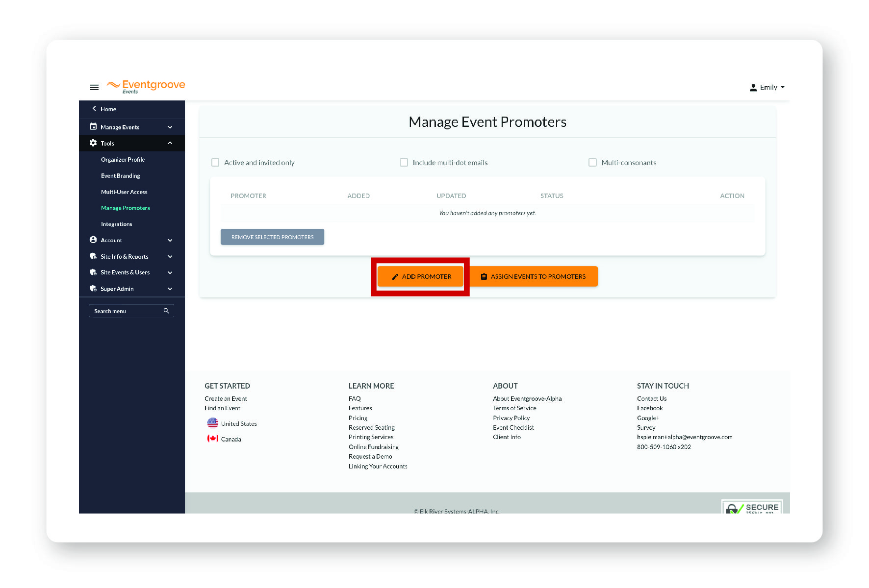Click the Emily user profile icon
The height and width of the screenshot is (588, 869).
753,88
